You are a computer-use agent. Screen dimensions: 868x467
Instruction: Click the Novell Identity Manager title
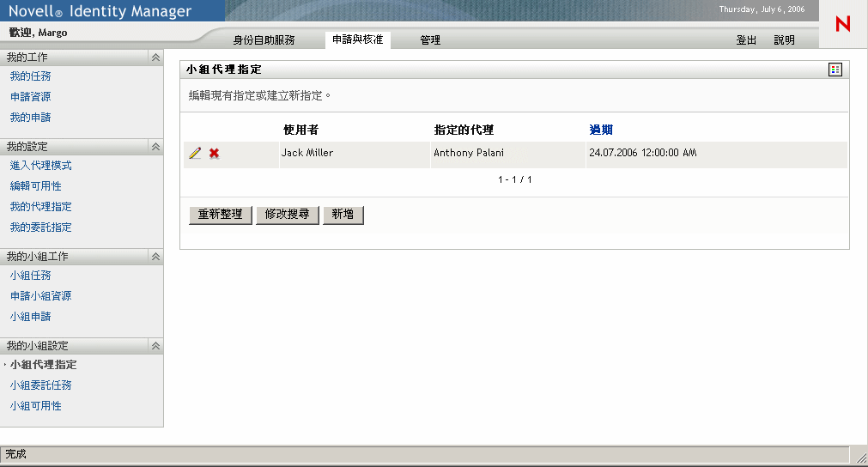point(100,11)
